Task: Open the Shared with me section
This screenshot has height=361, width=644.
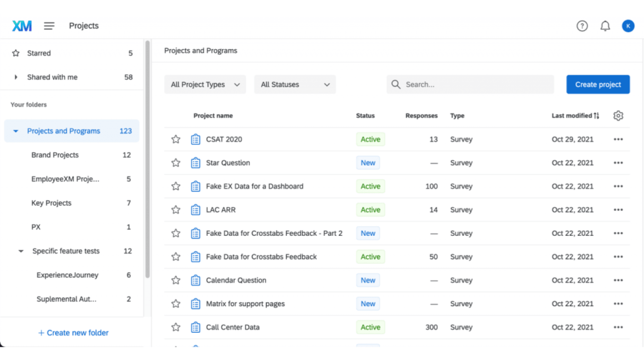Action: 52,77
